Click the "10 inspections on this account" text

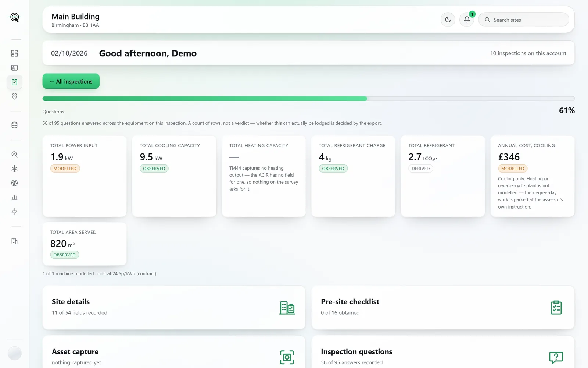point(528,53)
